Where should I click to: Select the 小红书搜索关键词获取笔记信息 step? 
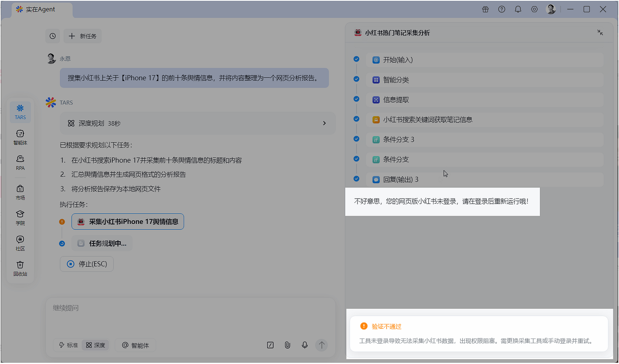(x=485, y=120)
